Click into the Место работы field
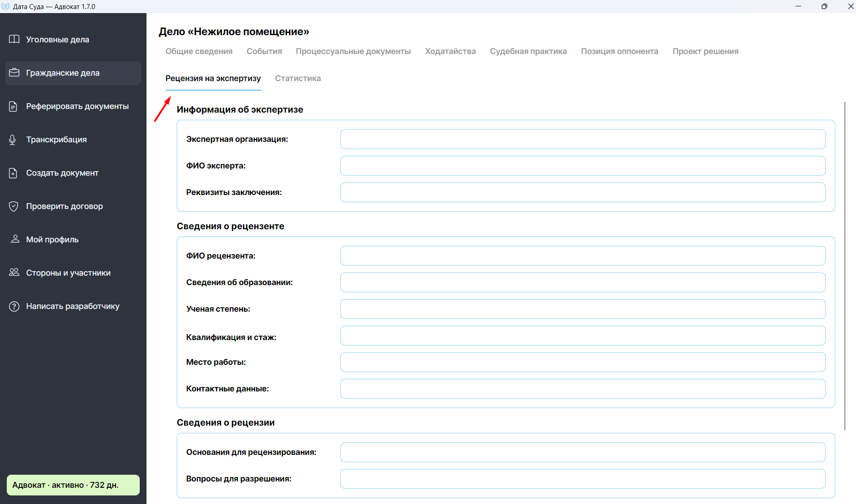The image size is (856, 504). coord(583,362)
